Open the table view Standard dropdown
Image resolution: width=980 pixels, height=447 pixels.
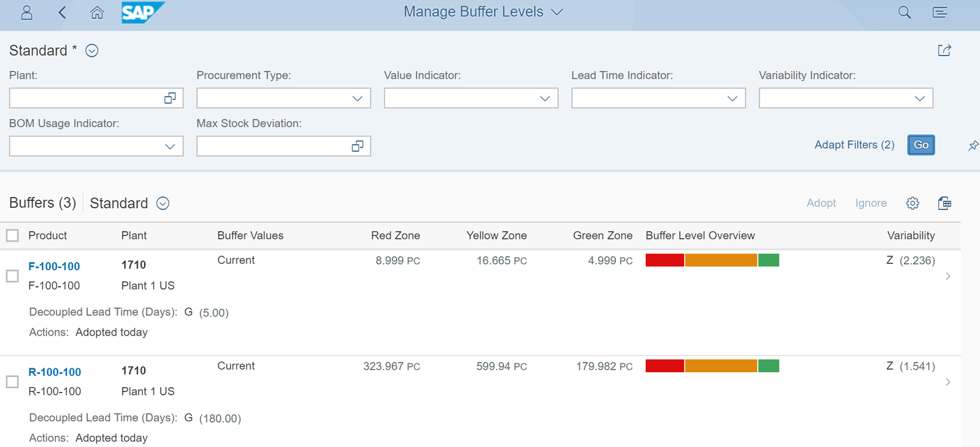click(163, 203)
